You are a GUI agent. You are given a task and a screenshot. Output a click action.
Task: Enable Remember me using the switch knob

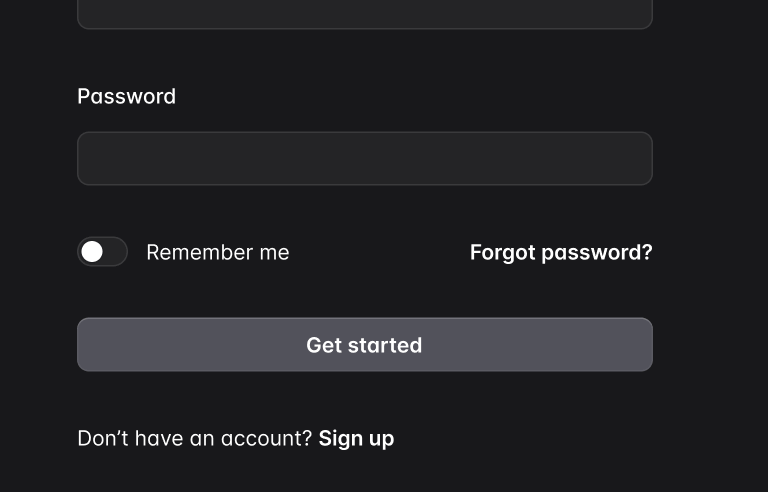point(92,252)
